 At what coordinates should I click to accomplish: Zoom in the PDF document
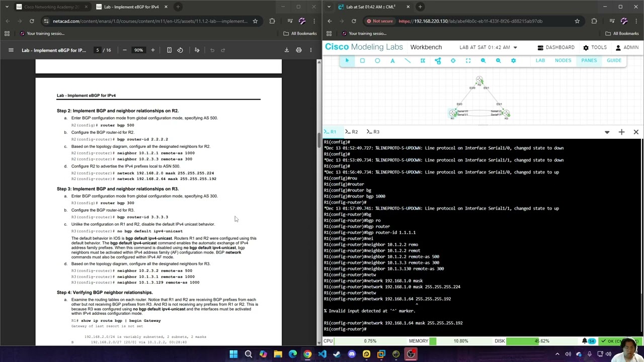(x=153, y=50)
